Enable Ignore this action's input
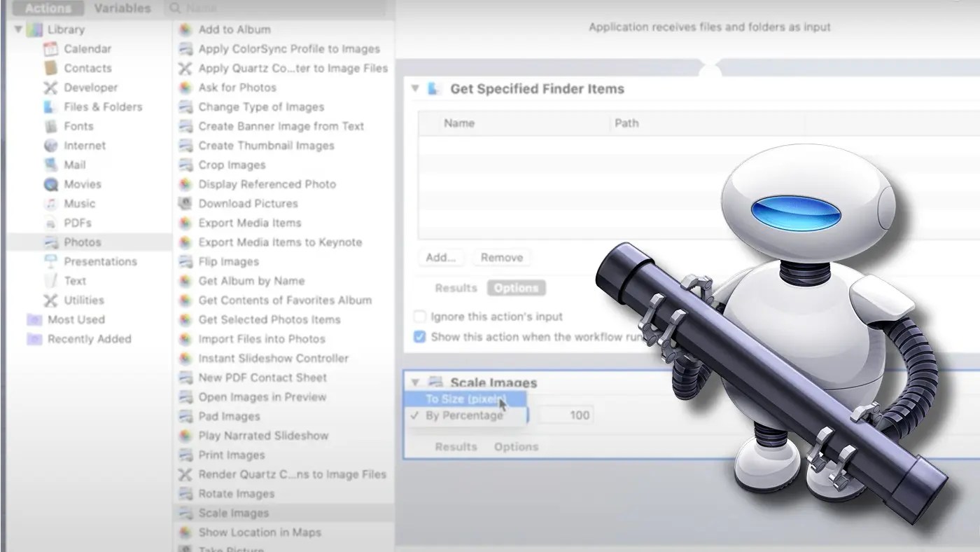 420,317
